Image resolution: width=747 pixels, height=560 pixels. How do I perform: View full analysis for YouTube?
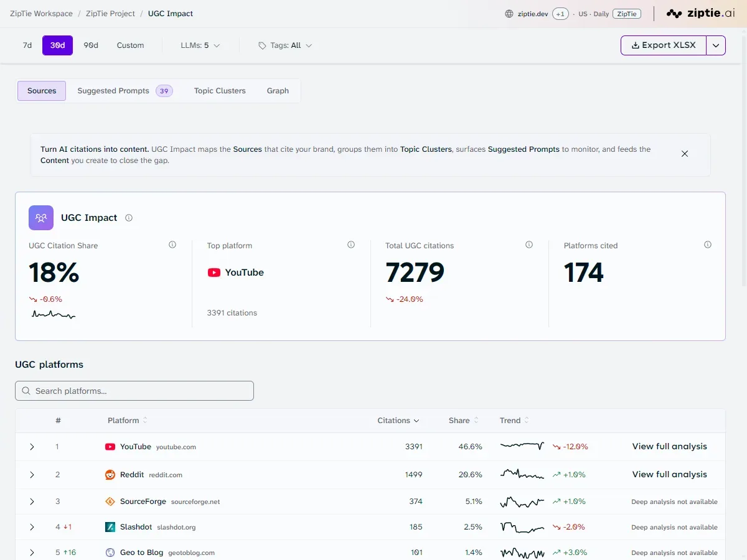click(670, 446)
